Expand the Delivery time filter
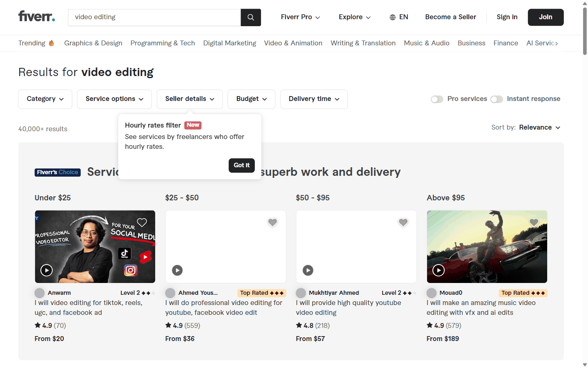 [x=314, y=99]
